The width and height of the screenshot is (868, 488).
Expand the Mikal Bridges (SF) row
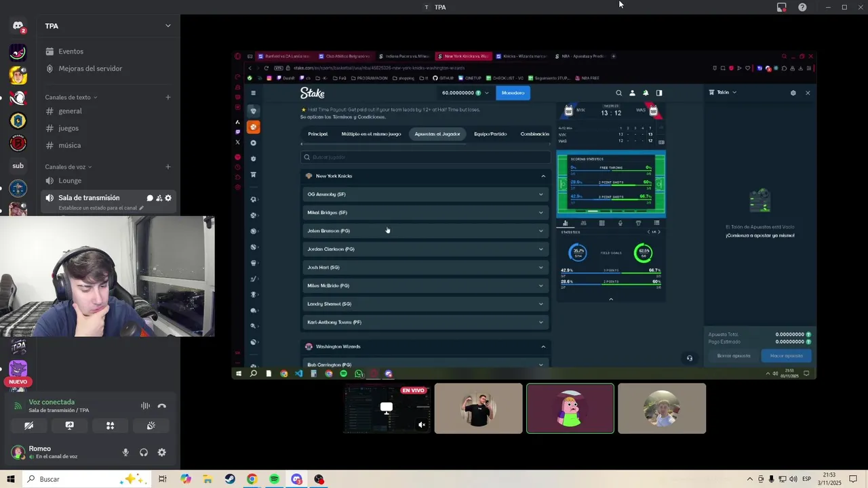[425, 213]
